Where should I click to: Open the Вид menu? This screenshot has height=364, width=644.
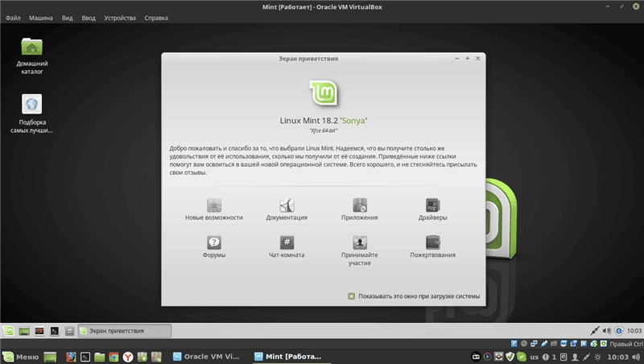click(x=67, y=18)
